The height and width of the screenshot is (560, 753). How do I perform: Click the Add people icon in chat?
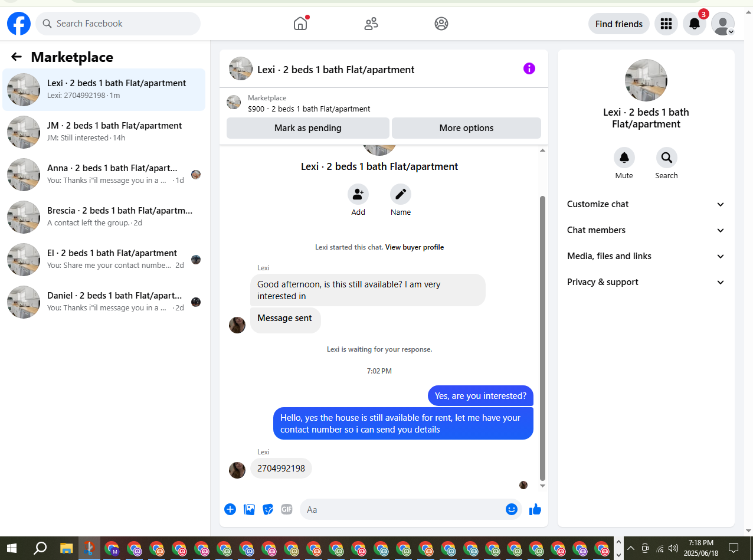[358, 194]
